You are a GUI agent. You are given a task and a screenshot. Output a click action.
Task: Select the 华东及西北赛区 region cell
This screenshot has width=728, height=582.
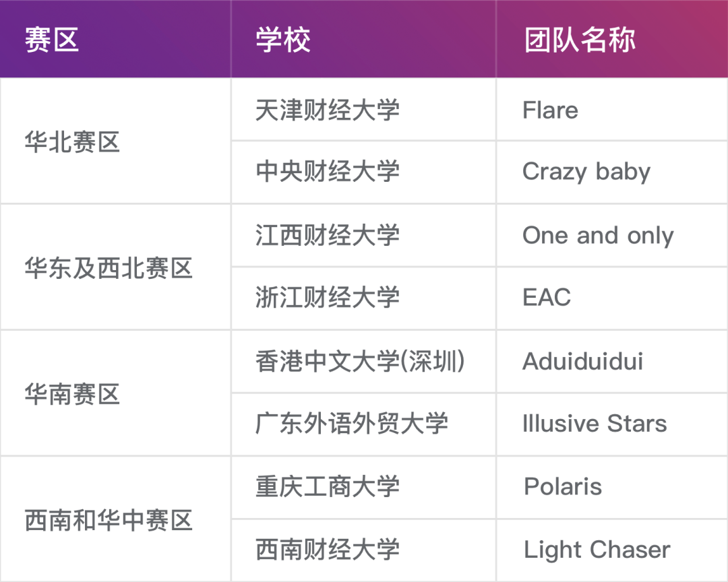115,267
